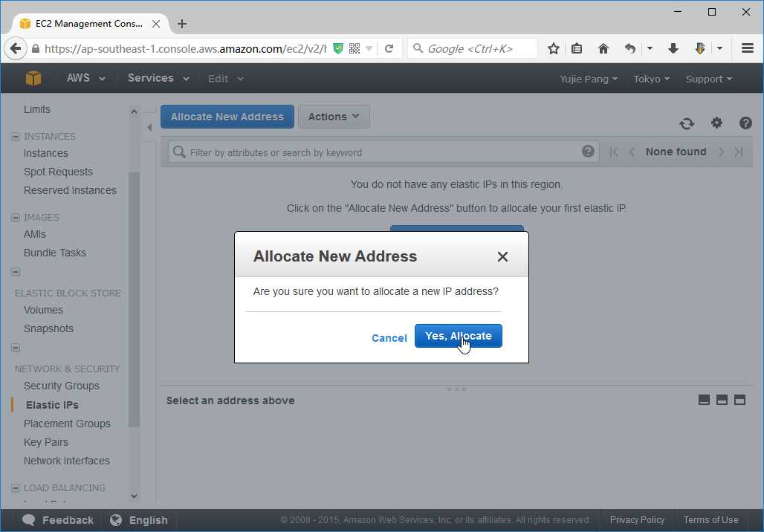Open a new browser tab with plus icon
Screen dimensions: 764x532
[182, 23]
